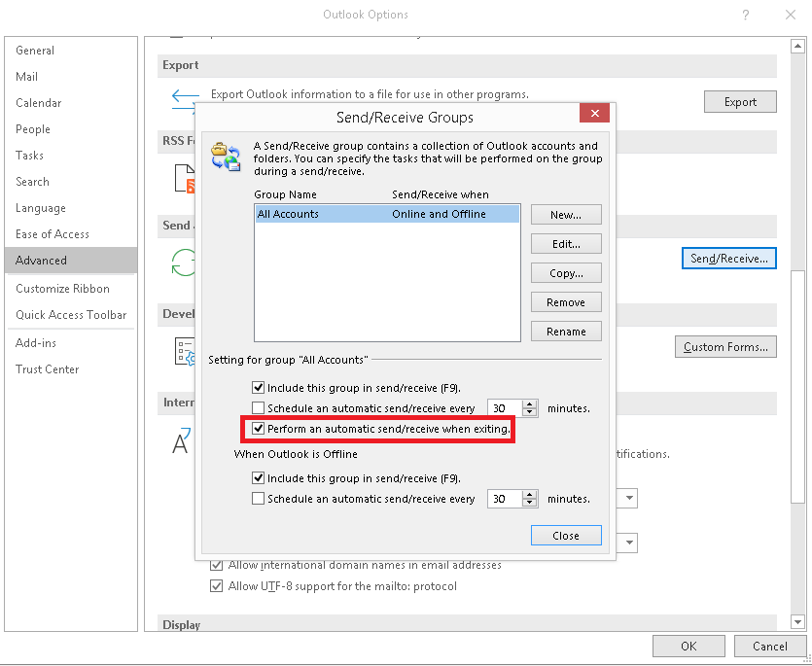Toggle offline Include this group in send/receive
Viewport: 812px width, 666px height.
258,477
